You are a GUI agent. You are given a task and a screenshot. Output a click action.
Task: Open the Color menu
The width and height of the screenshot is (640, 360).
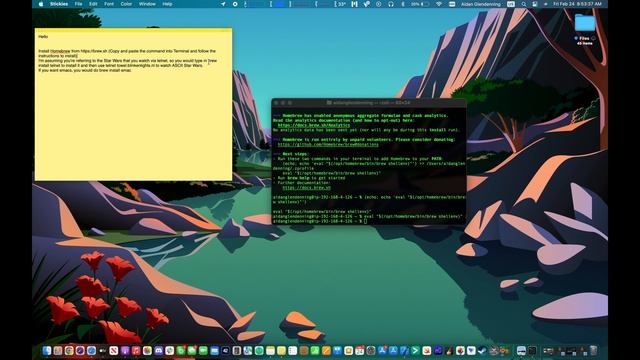pyautogui.click(x=126, y=4)
